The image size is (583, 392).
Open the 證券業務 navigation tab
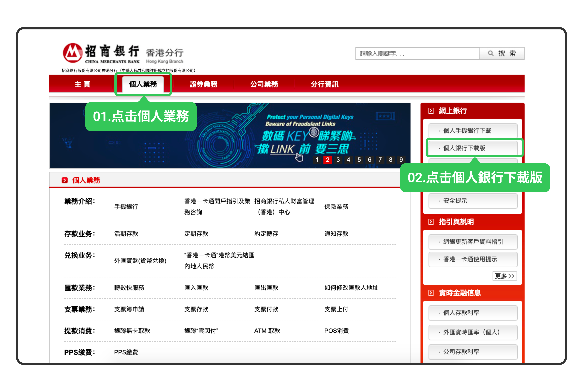204,84
